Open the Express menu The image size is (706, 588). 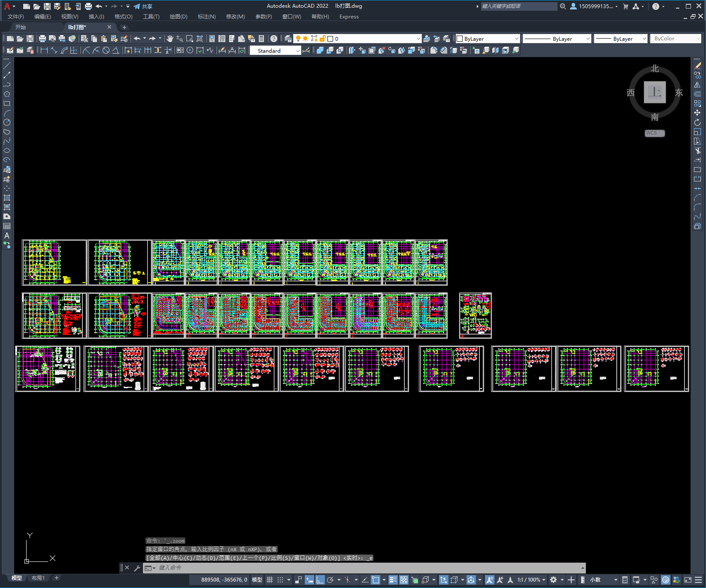[x=349, y=17]
